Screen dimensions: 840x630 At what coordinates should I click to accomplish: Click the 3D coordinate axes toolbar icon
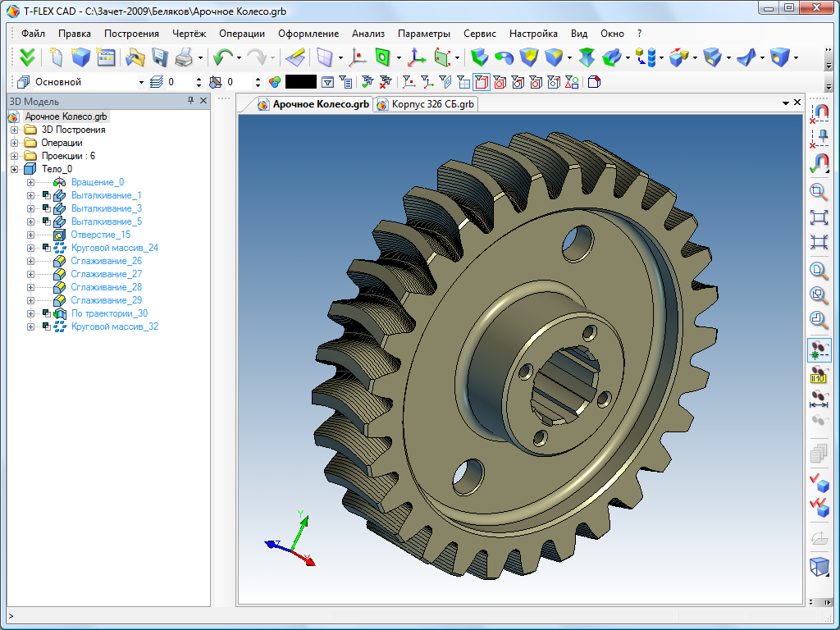click(x=417, y=57)
